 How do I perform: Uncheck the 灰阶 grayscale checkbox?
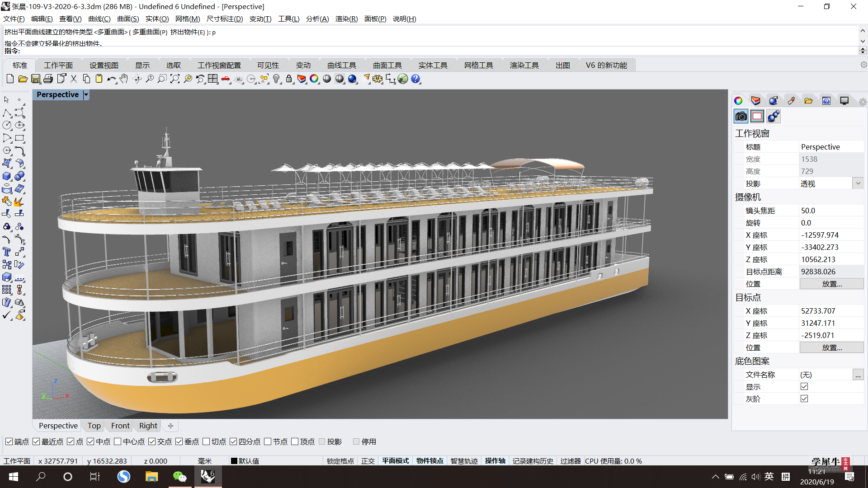click(x=804, y=399)
